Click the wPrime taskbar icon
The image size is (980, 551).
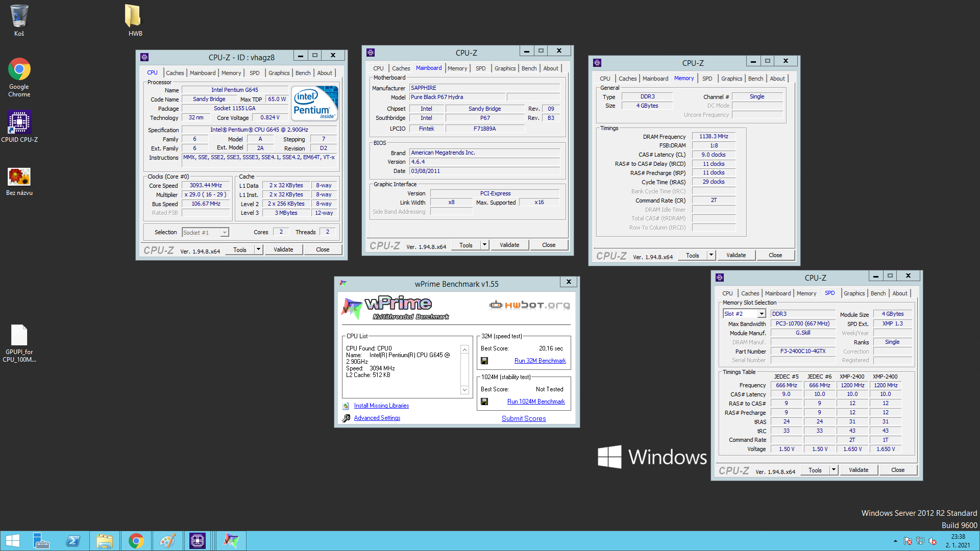(231, 541)
